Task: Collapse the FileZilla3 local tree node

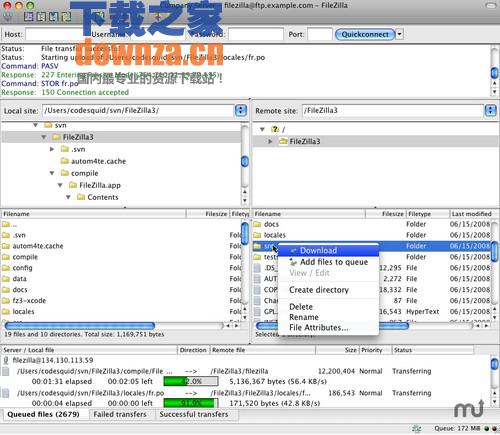Action: 44,137
